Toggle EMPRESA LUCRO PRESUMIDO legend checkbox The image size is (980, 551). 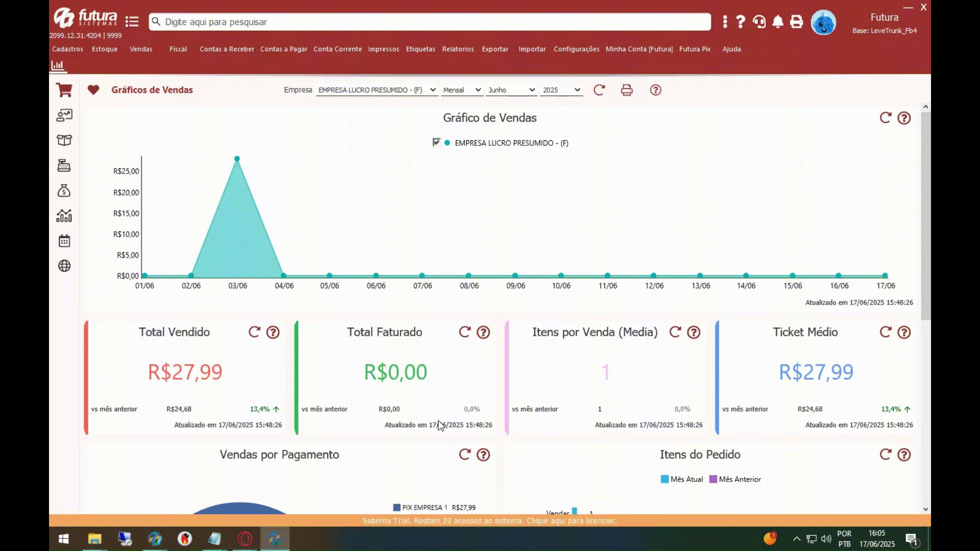(436, 142)
